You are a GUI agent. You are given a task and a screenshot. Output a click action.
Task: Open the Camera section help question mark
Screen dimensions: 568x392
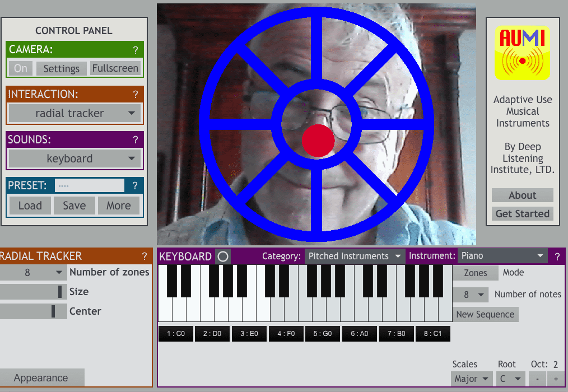point(135,50)
